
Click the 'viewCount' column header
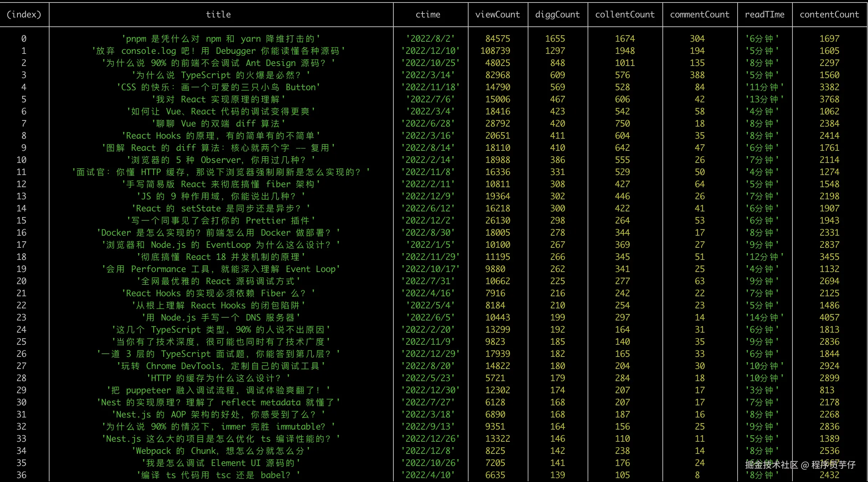coord(497,15)
